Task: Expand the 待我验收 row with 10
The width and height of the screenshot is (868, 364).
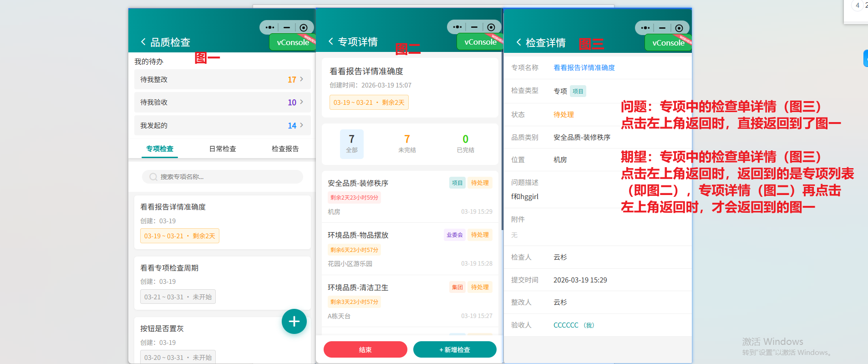Action: (222, 103)
